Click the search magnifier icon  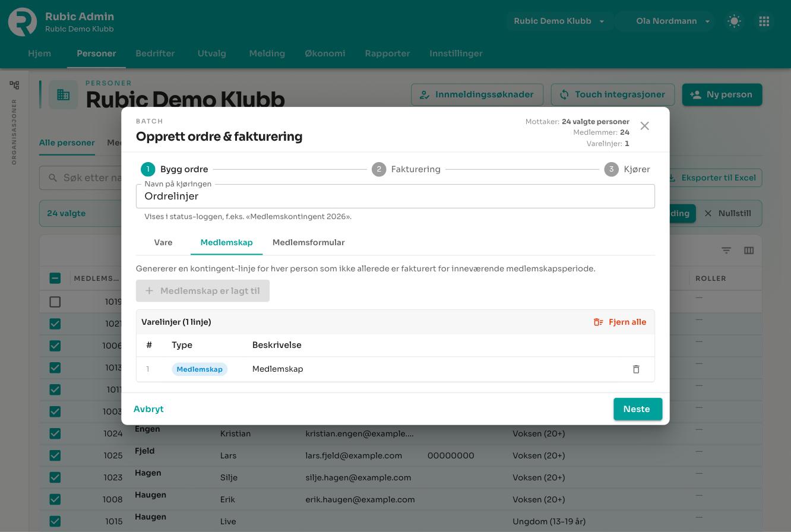coord(53,178)
